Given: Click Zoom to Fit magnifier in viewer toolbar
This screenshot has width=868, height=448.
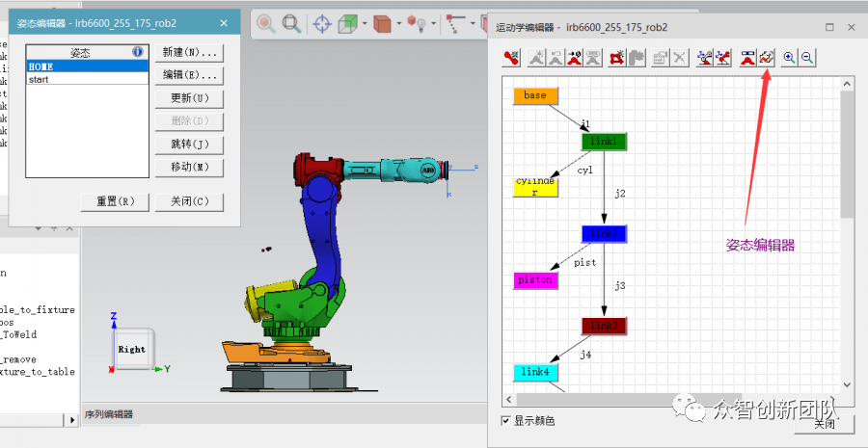Looking at the screenshot, I should tap(291, 24).
